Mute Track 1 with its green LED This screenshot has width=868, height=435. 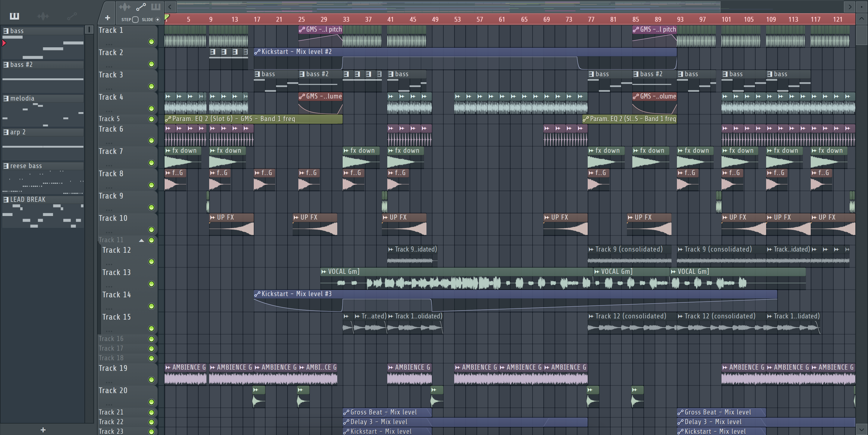click(152, 42)
